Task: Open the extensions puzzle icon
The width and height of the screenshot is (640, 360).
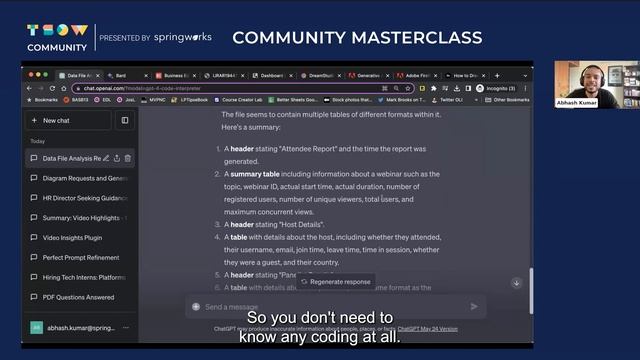Action: [433, 88]
